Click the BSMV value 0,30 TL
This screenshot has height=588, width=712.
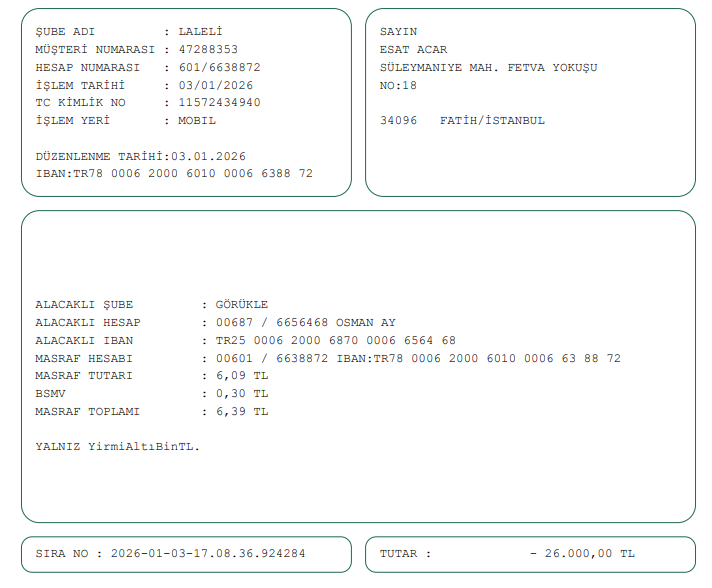pos(242,393)
